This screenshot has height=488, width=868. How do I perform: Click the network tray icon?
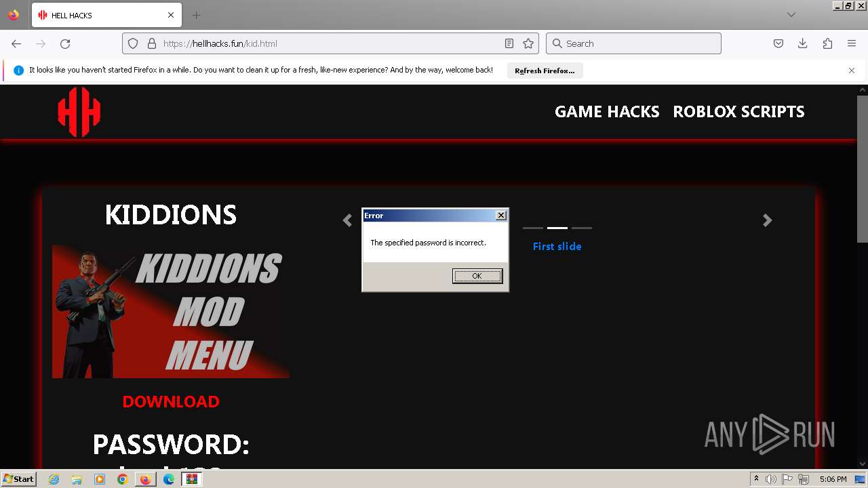(804, 479)
